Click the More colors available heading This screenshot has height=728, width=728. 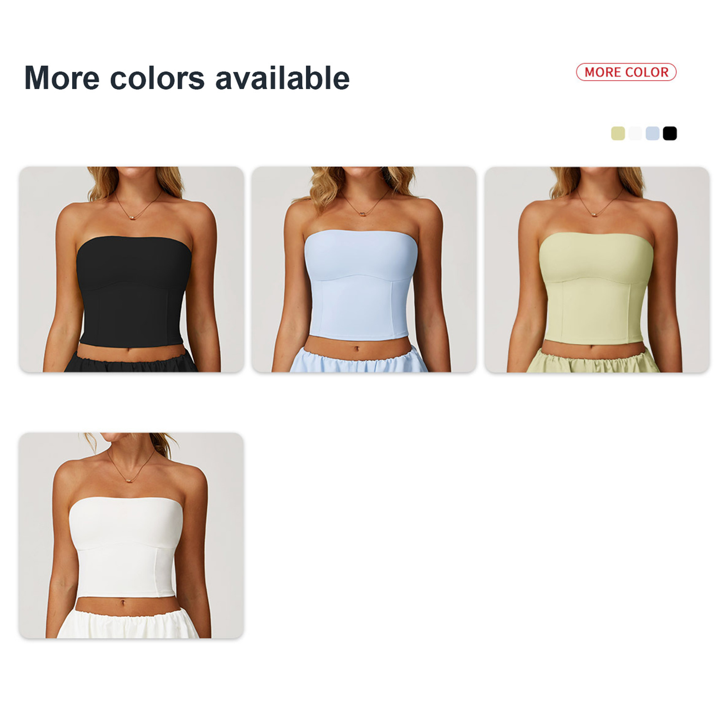pos(187,78)
